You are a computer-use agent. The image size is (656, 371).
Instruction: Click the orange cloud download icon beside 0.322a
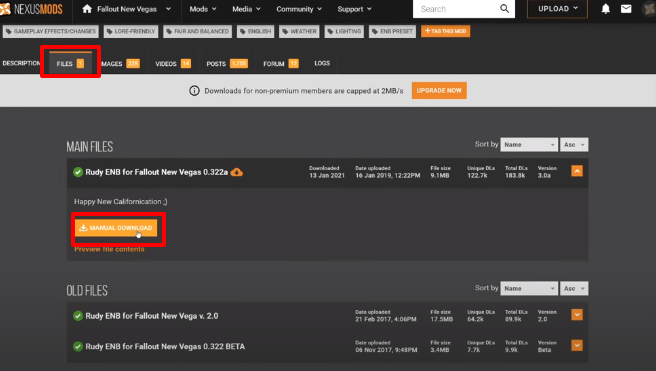pos(237,172)
